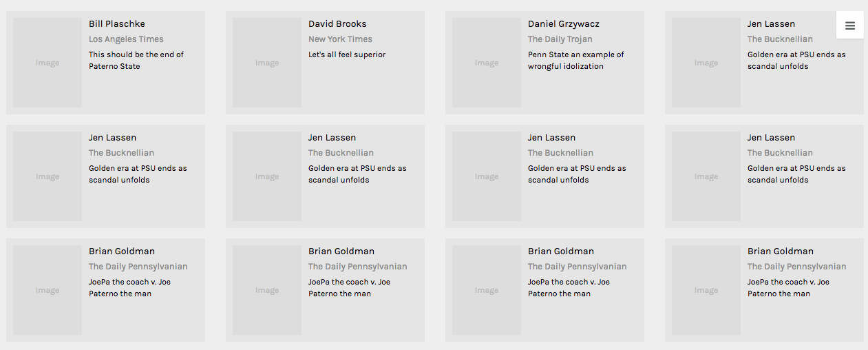The width and height of the screenshot is (868, 350).
Task: Open "Let's all feel superior" headline
Action: point(347,54)
